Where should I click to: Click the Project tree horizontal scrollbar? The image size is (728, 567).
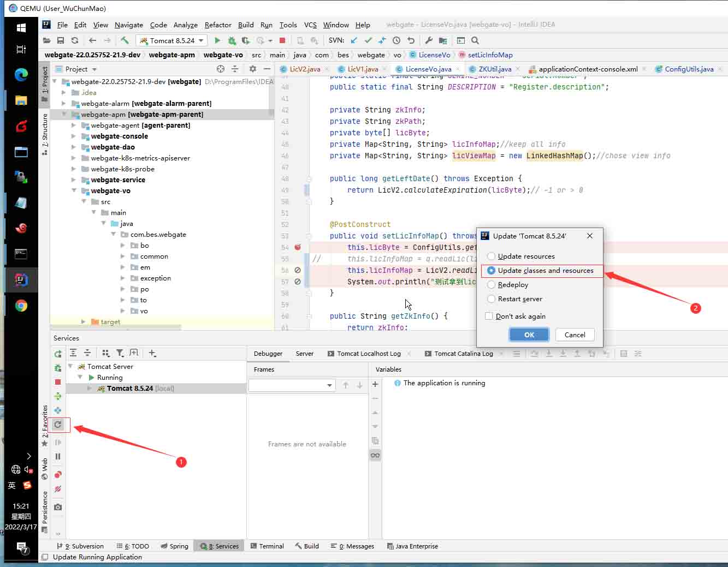[x=116, y=327]
